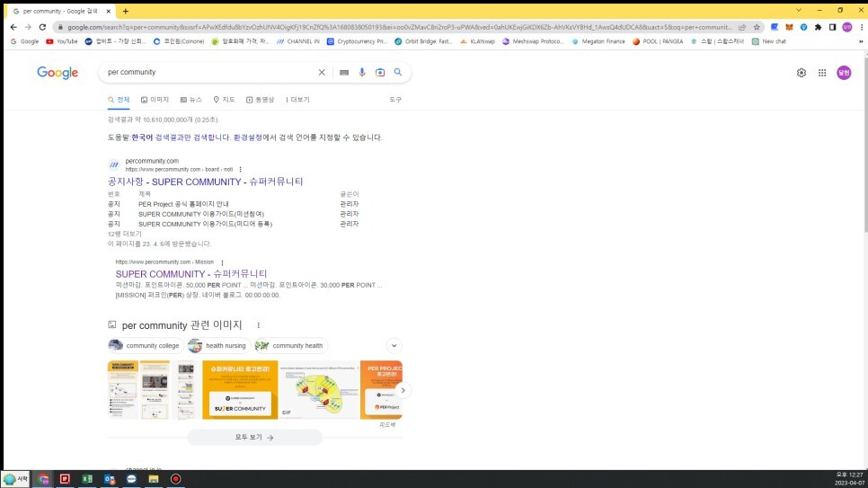Expand the 더보기 search filter menu
868x488 pixels.
pyautogui.click(x=297, y=100)
